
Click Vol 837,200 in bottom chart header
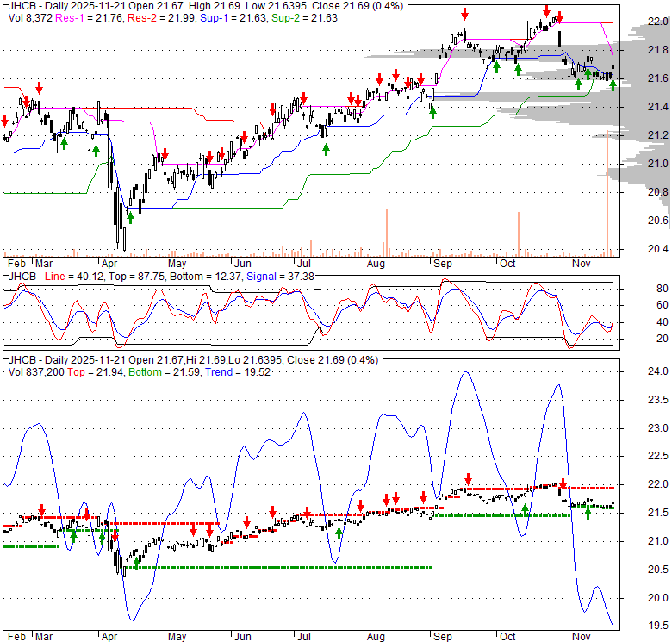coord(36,372)
